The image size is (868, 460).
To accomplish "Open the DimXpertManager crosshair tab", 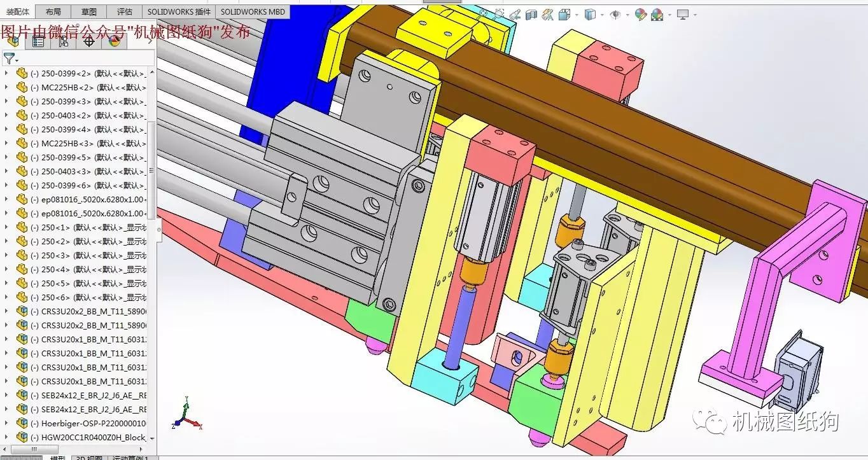I will [89, 42].
